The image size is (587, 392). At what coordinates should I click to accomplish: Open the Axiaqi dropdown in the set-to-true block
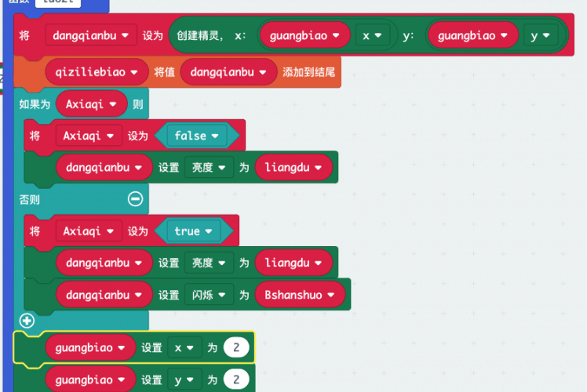click(x=89, y=231)
